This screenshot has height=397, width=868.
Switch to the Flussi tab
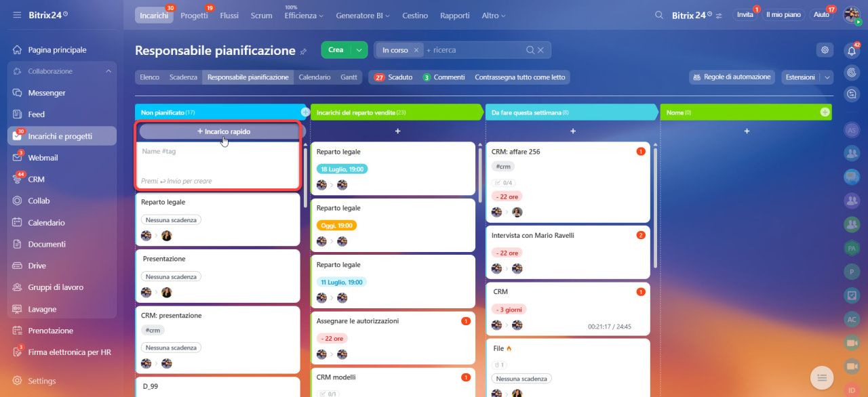pos(229,15)
